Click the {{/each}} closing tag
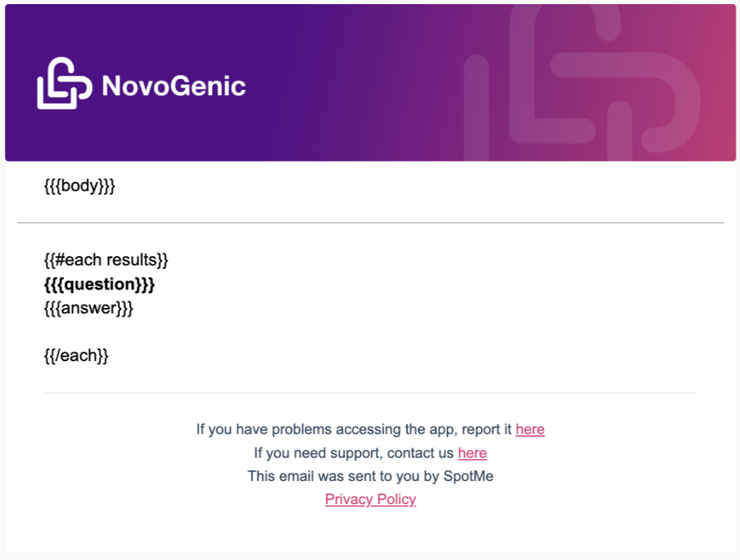 coord(76,355)
